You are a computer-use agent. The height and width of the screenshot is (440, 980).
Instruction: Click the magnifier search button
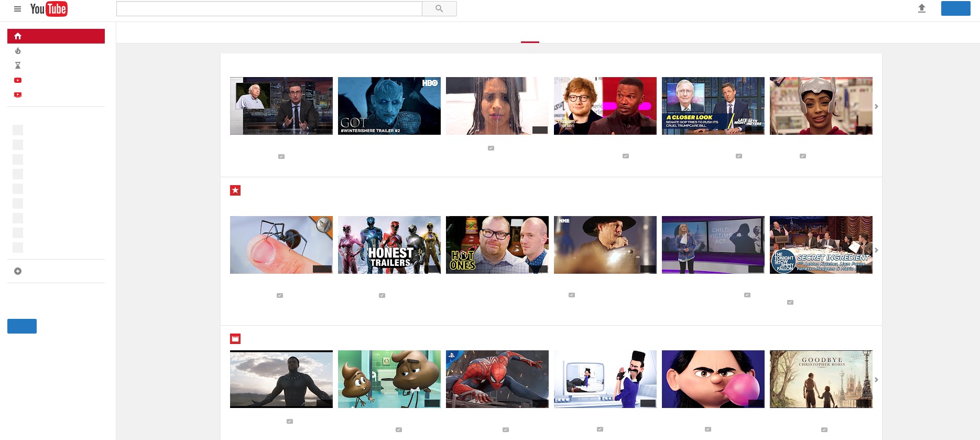tap(439, 8)
